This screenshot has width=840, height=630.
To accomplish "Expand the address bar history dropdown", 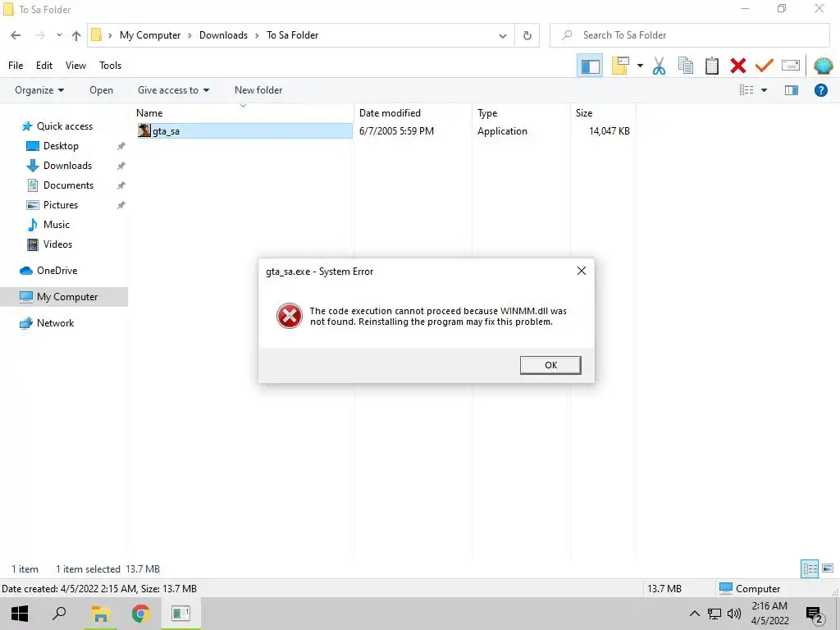I will (x=503, y=36).
